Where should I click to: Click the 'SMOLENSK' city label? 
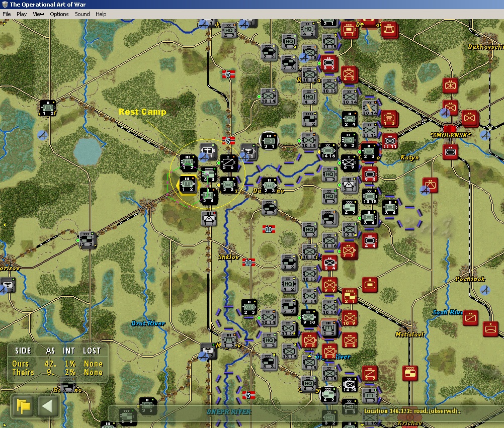pos(450,135)
